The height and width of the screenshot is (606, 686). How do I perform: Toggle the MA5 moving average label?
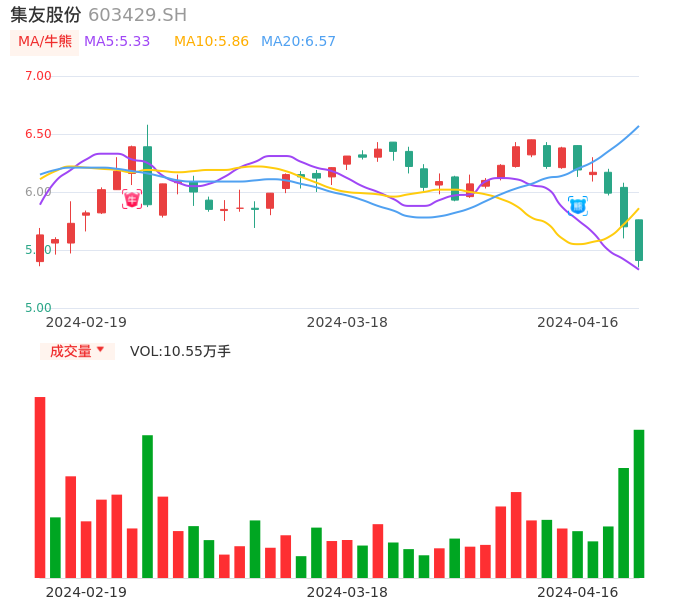pos(117,42)
